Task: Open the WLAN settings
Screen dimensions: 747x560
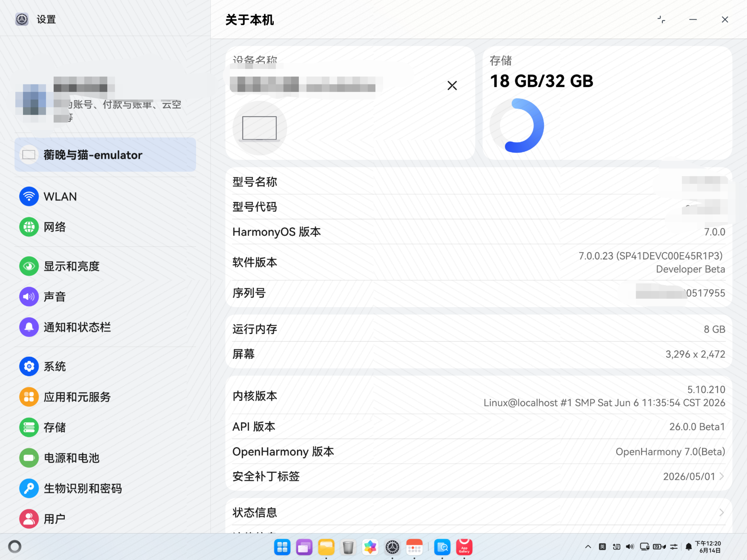Action: [x=105, y=196]
